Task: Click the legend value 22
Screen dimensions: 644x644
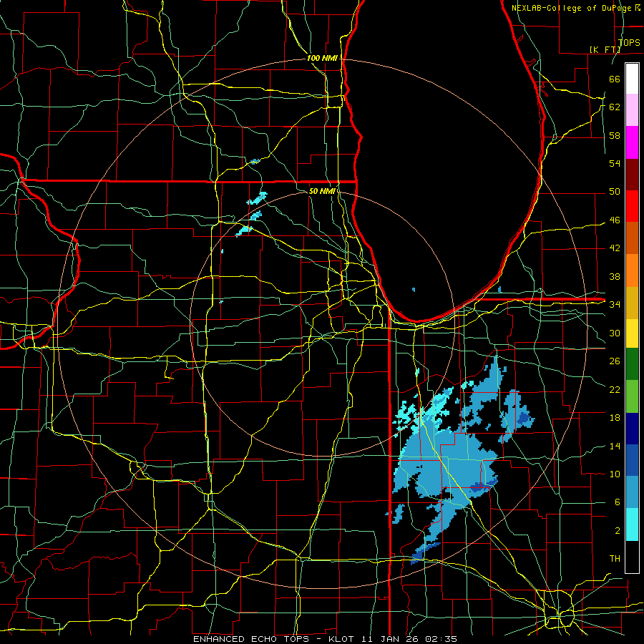Action: pyautogui.click(x=615, y=389)
